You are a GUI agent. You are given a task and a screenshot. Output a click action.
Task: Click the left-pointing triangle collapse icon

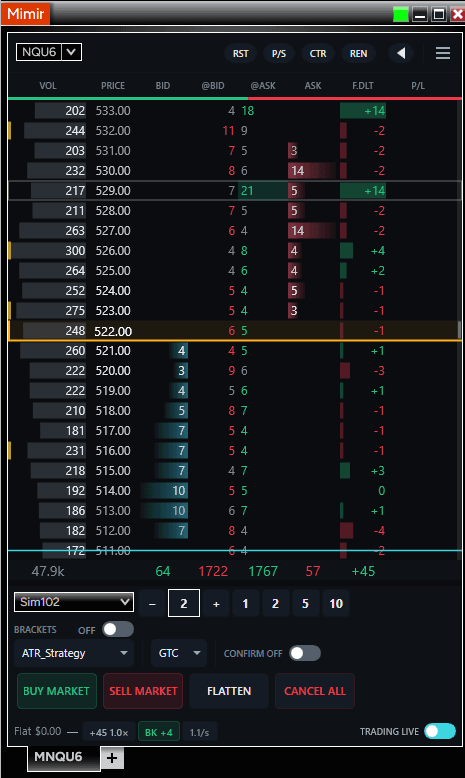pos(401,53)
